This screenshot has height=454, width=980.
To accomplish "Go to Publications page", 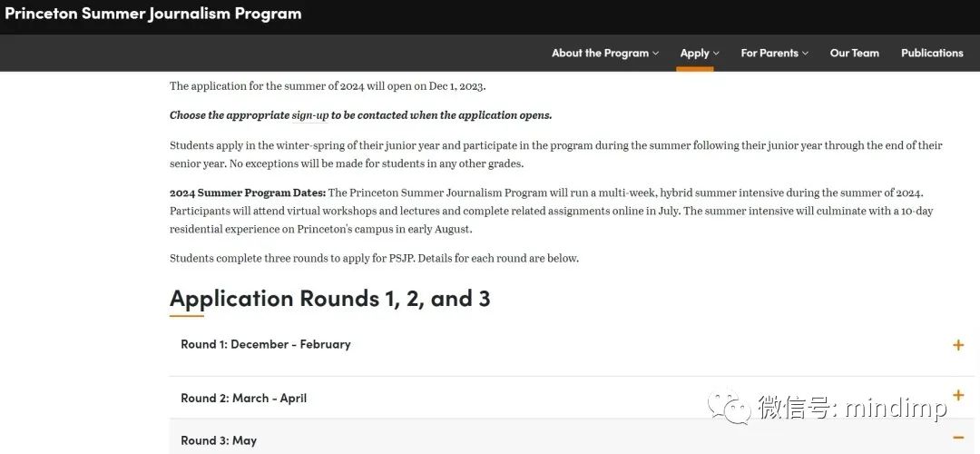I will pyautogui.click(x=932, y=54).
